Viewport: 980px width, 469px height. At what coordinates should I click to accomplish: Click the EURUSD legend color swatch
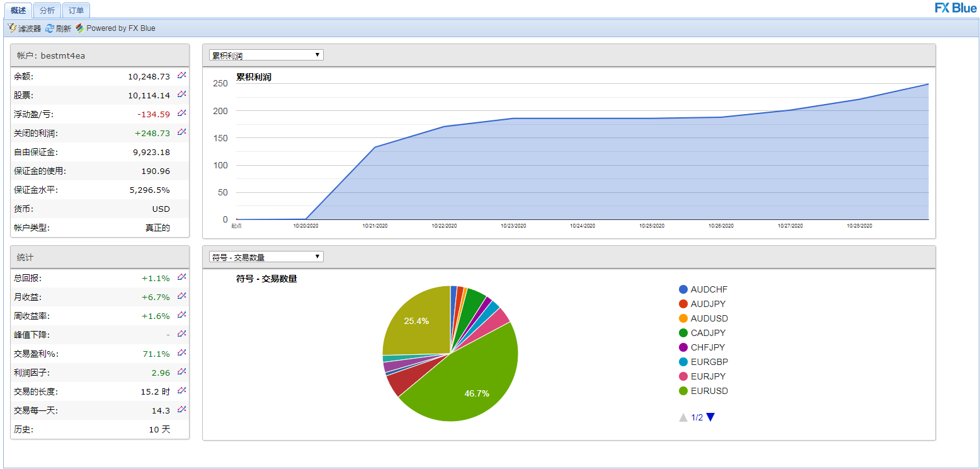pyautogui.click(x=683, y=391)
